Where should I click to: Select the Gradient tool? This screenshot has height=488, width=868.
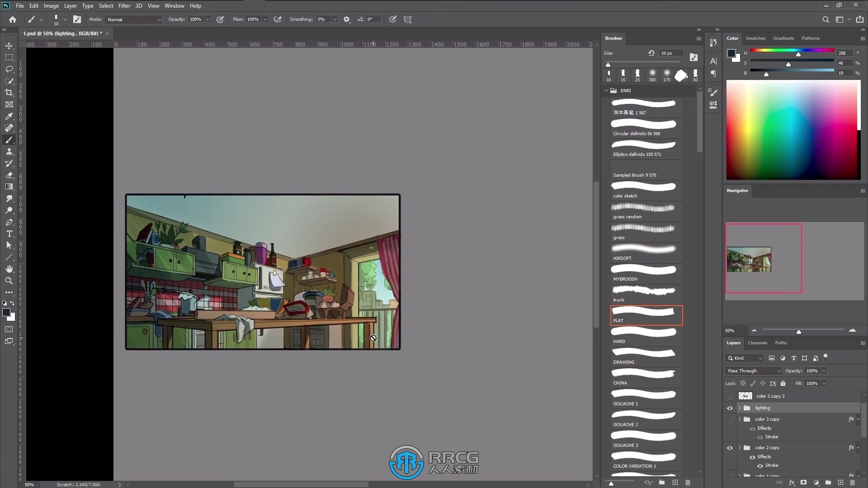pos(9,187)
